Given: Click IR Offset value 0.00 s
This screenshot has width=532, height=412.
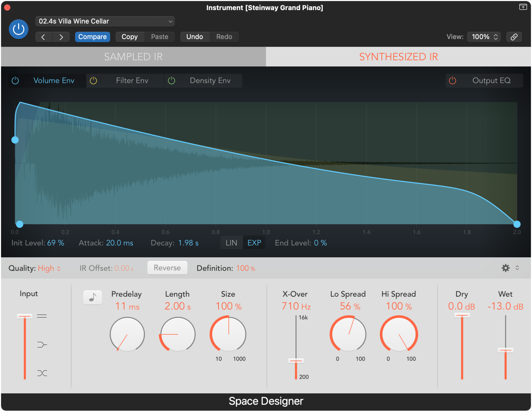Looking at the screenshot, I should pyautogui.click(x=124, y=268).
